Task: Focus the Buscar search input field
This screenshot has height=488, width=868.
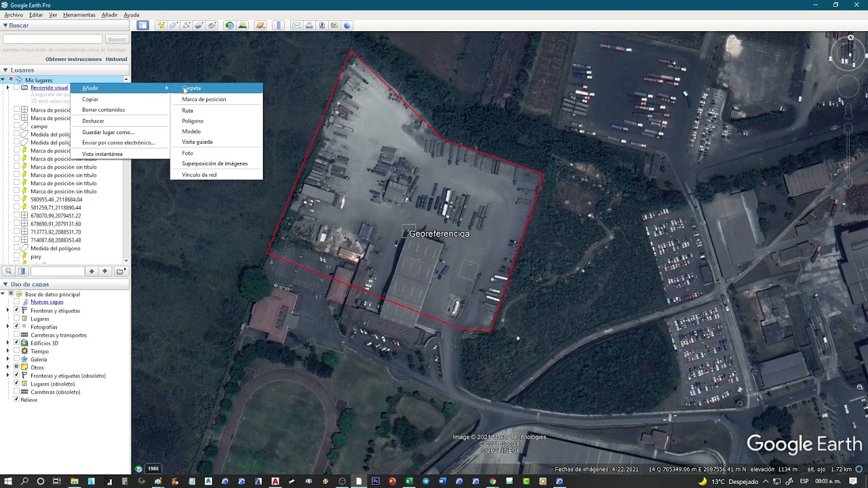Action: tap(53, 39)
